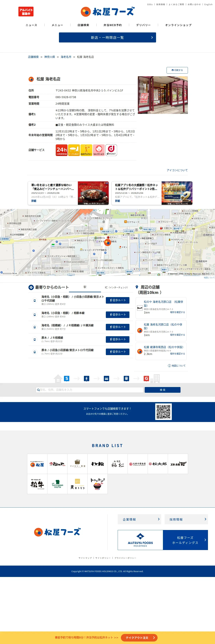Click 場所を確認する for 綾瀬寺尾西店

[x=177, y=354]
